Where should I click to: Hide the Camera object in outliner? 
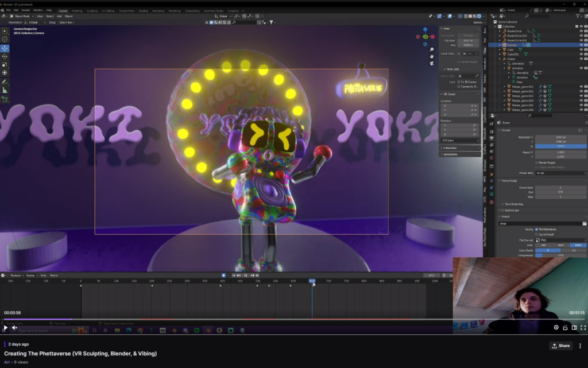[x=581, y=45]
